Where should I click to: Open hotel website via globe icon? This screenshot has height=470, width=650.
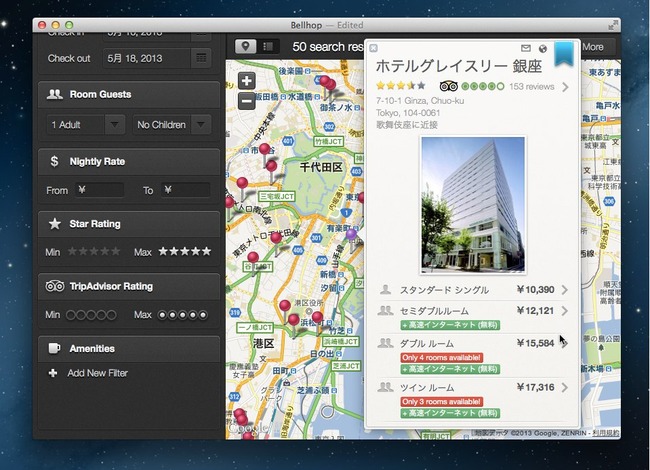click(543, 49)
